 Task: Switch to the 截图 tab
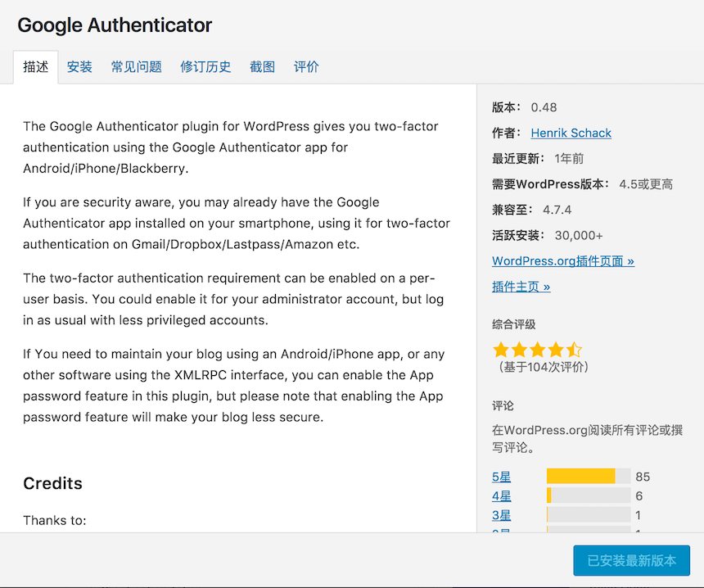click(x=262, y=67)
